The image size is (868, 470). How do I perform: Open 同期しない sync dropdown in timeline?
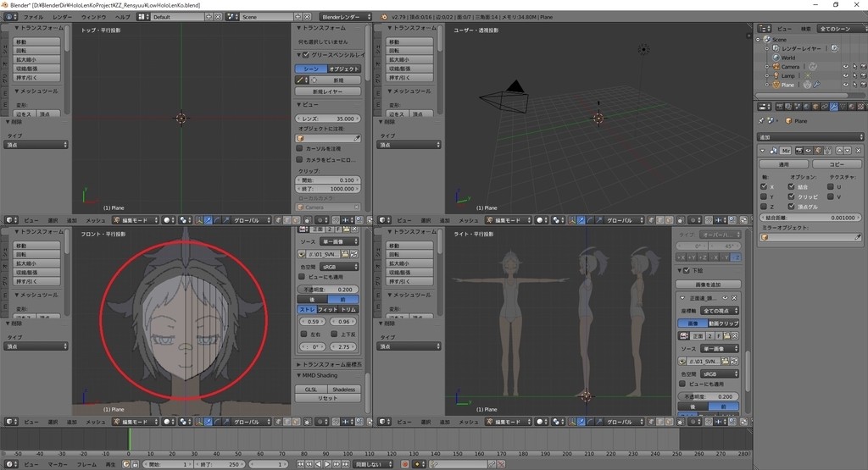point(373,464)
